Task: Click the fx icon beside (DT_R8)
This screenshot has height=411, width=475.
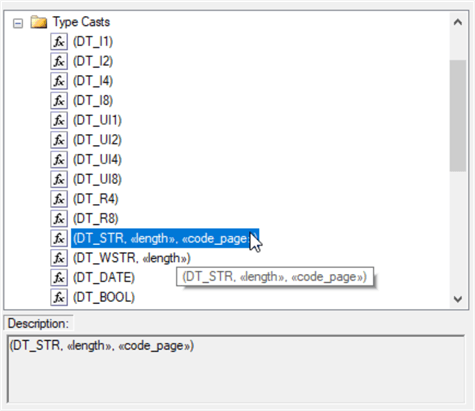Action: coord(59,219)
